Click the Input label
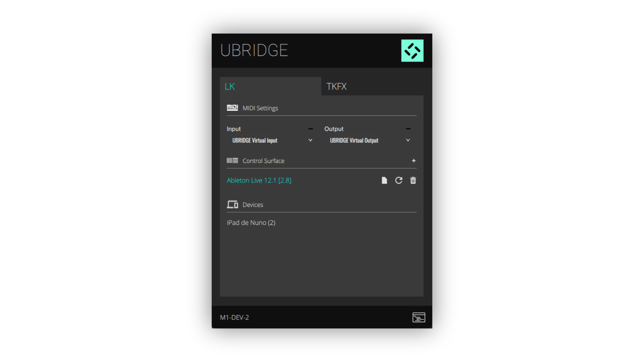 coord(233,129)
